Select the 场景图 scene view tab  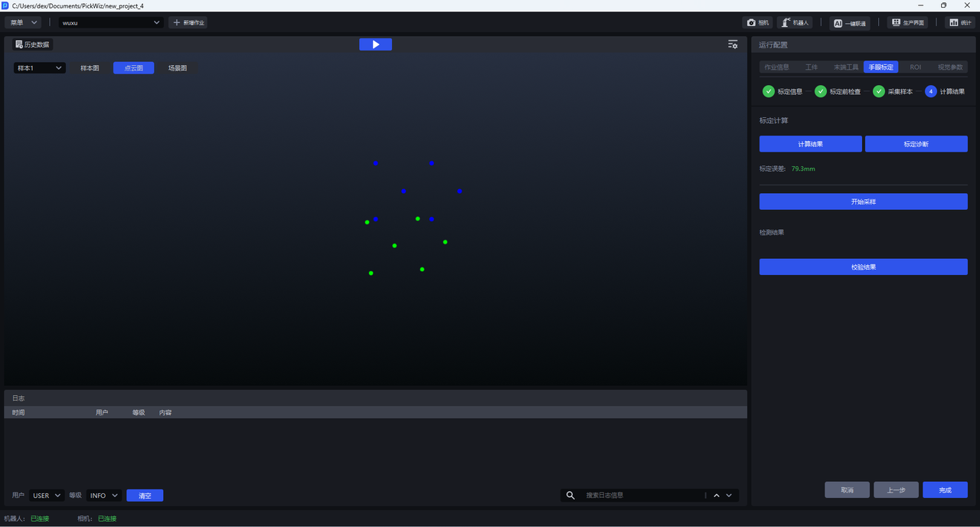tap(178, 68)
